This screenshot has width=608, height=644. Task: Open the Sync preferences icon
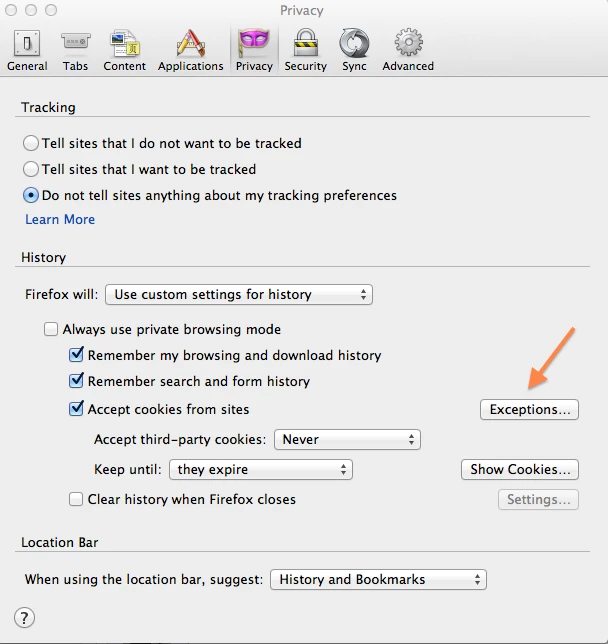click(x=354, y=43)
